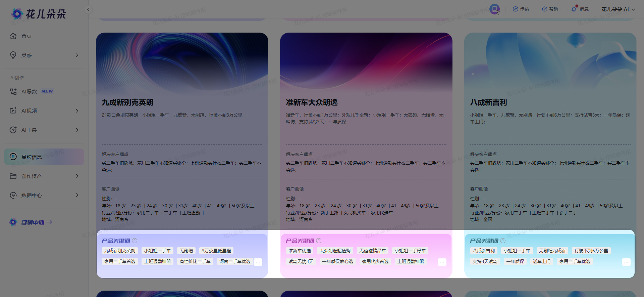Expand the AI视频 submenu
644x297 pixels.
click(x=77, y=111)
